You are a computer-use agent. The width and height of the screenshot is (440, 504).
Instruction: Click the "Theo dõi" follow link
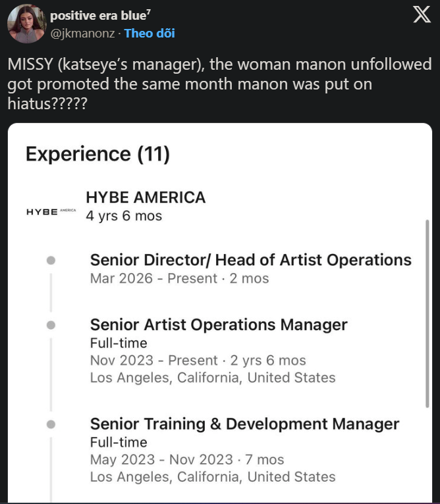[x=150, y=33]
